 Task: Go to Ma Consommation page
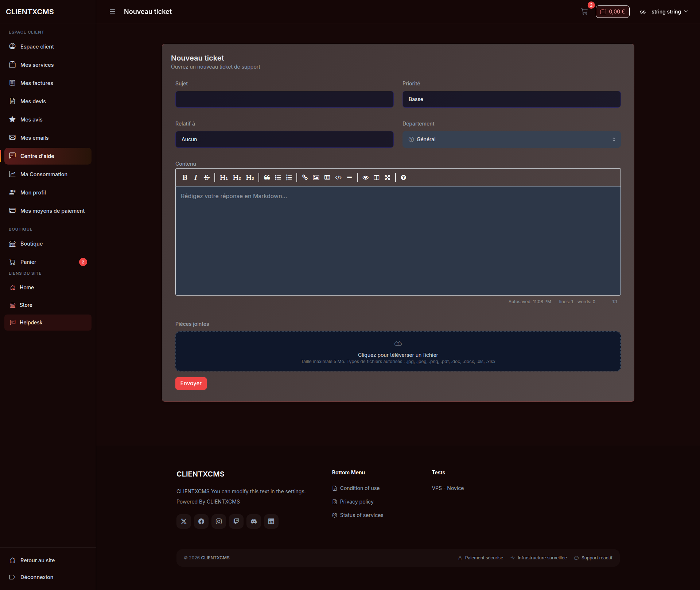click(48, 174)
